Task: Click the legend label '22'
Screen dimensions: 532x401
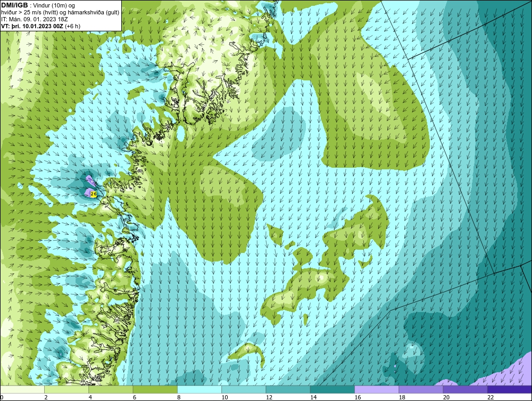Action: 491,398
